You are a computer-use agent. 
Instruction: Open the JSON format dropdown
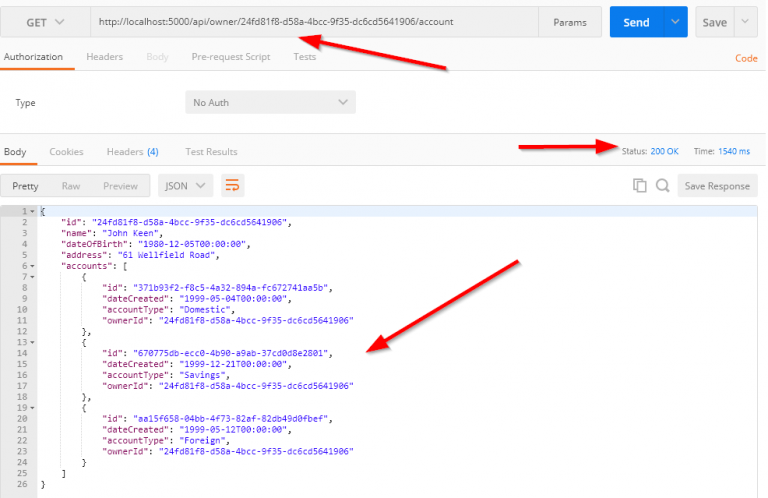coord(185,185)
